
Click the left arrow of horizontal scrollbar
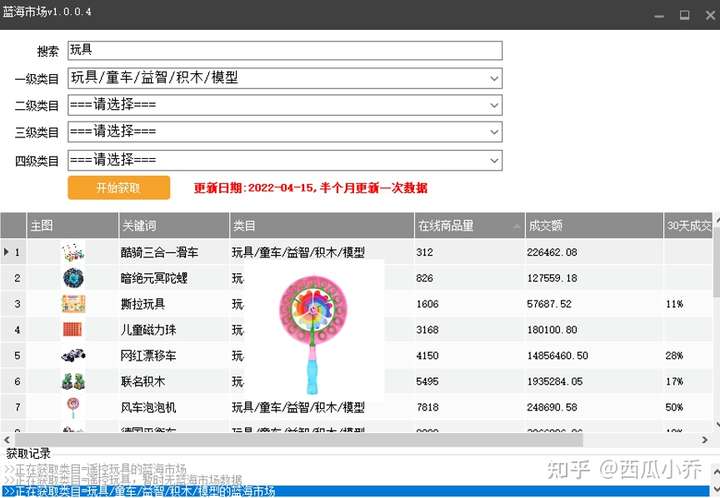pos(7,440)
